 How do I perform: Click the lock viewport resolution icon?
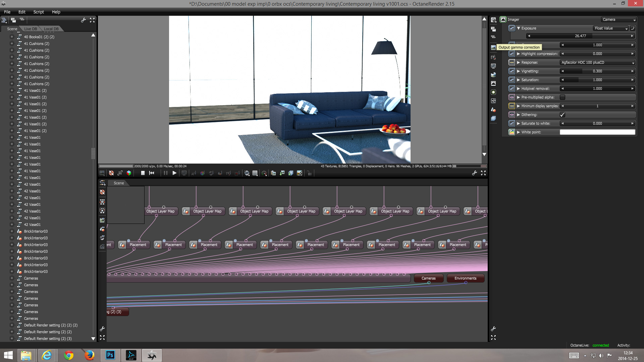pos(309,173)
